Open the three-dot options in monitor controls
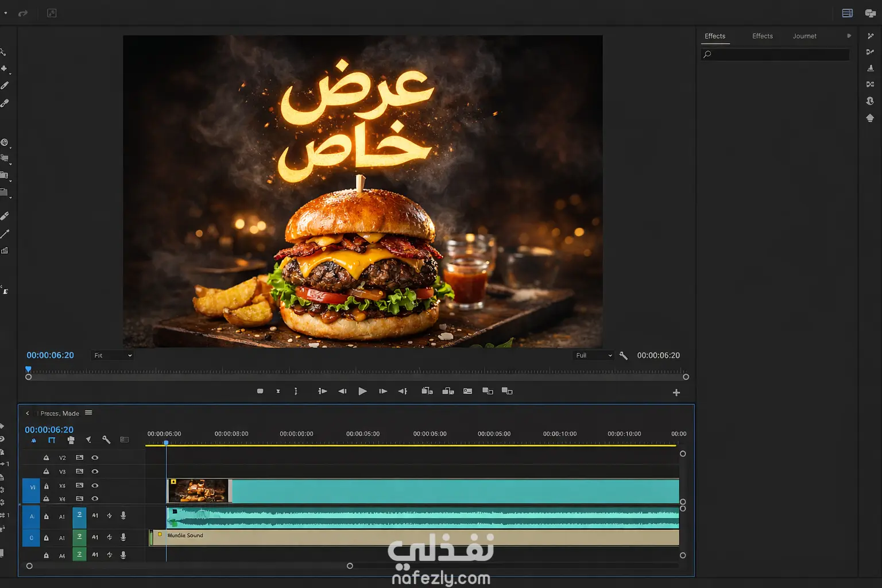 [296, 391]
